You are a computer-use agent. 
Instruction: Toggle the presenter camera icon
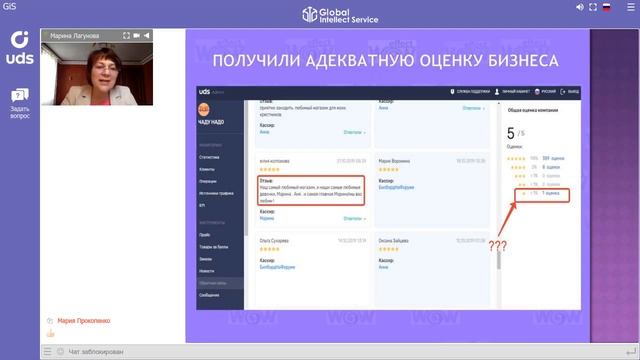(x=137, y=36)
